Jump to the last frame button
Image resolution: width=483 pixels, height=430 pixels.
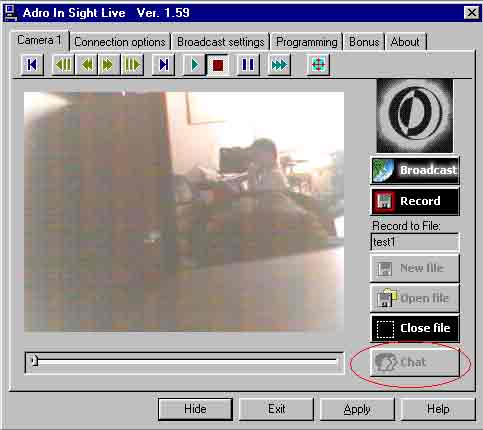tap(163, 65)
